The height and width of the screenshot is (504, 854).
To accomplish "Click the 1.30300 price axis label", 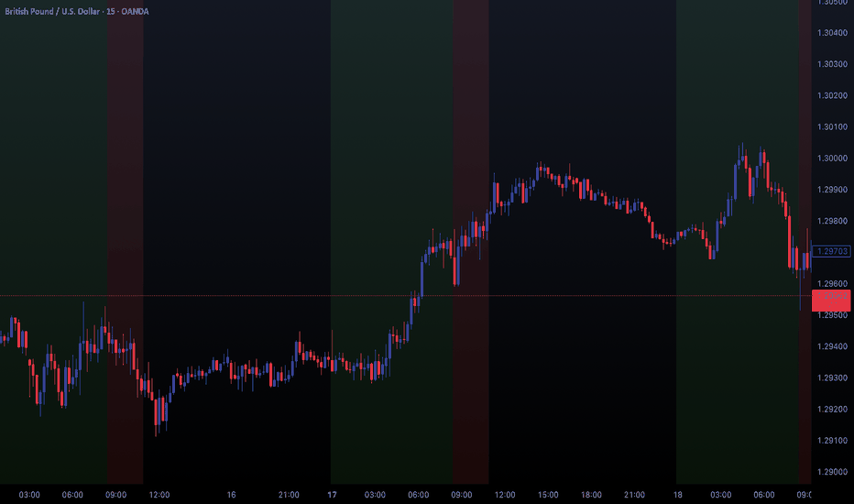I will coord(832,64).
